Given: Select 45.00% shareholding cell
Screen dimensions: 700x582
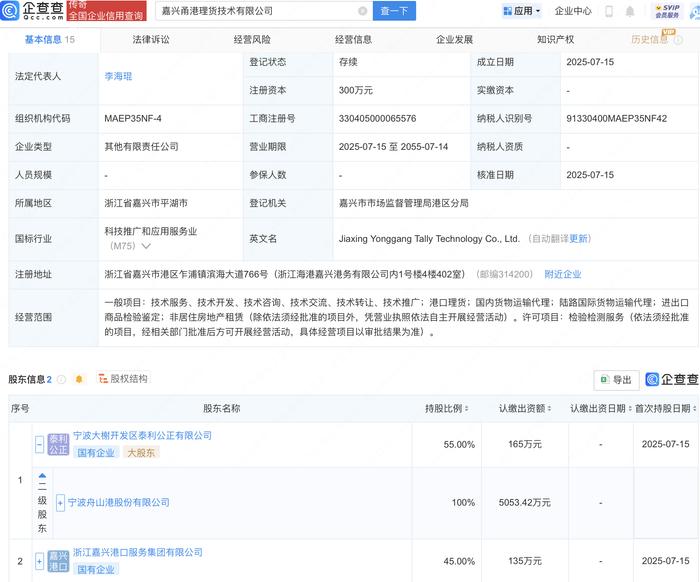Looking at the screenshot, I should 459,561.
